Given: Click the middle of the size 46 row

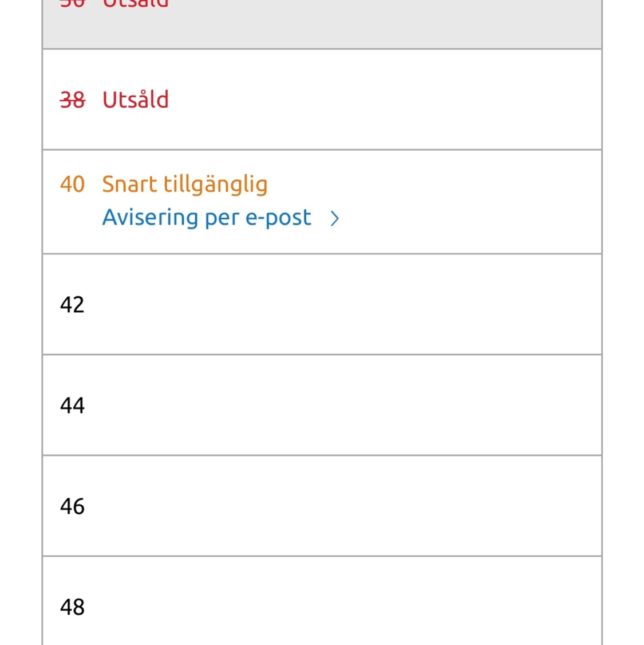Looking at the screenshot, I should pos(322,506).
